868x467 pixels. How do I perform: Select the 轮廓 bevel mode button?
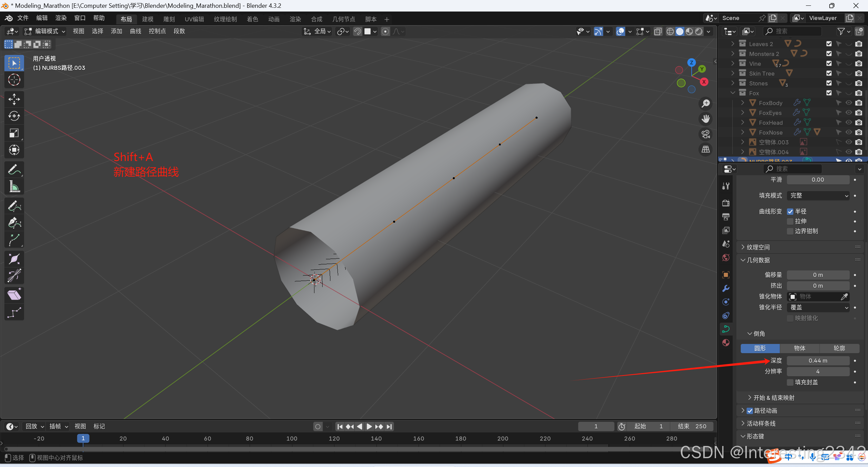coord(839,348)
